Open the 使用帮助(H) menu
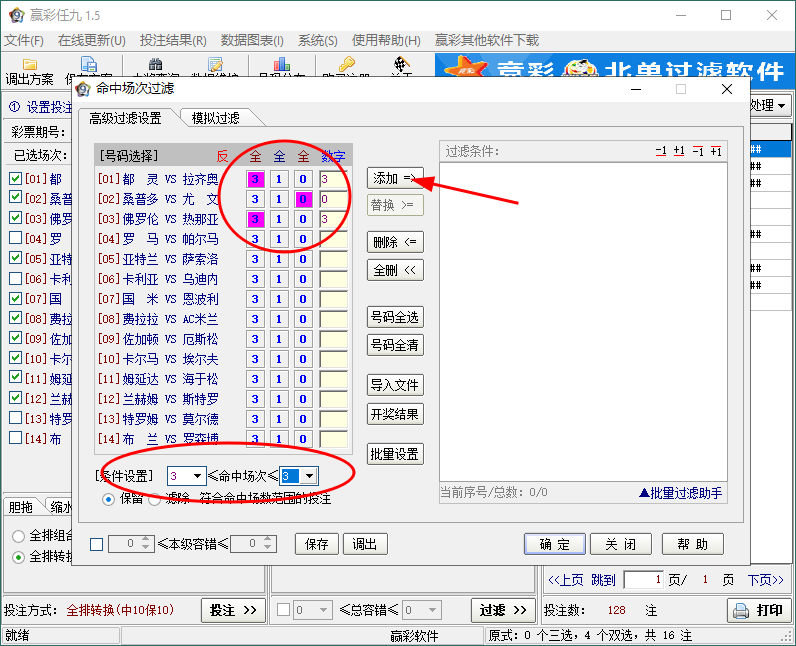Screen dimensions: 796x646 coord(386,40)
